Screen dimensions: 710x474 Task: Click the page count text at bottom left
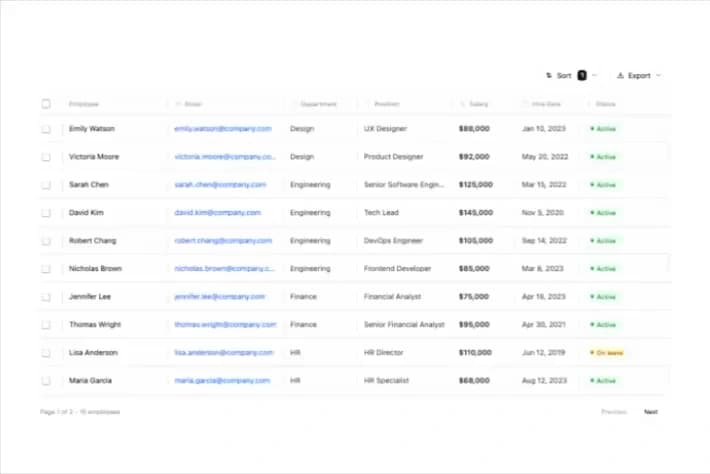click(x=80, y=412)
